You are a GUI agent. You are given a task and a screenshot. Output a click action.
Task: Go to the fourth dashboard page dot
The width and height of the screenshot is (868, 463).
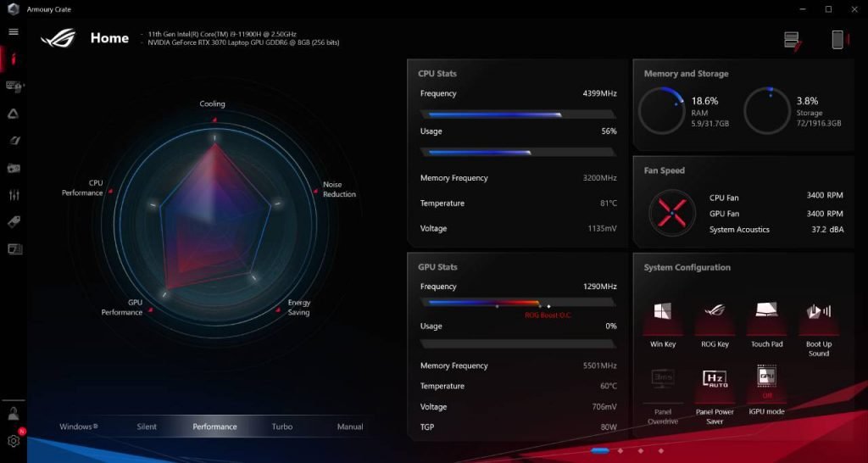(661, 451)
